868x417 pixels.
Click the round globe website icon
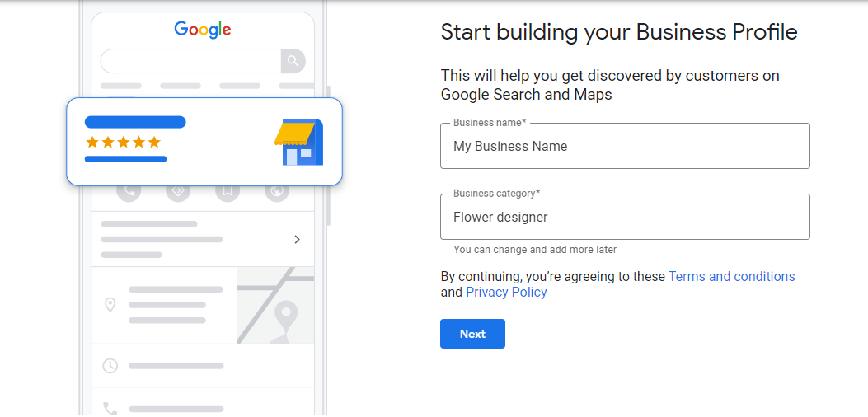tap(277, 192)
